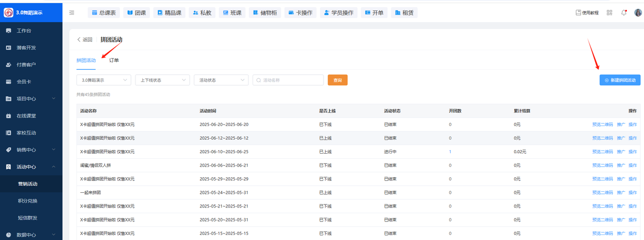
Task: Collapse the sidebar with the hamburger icon
Action: (71, 13)
